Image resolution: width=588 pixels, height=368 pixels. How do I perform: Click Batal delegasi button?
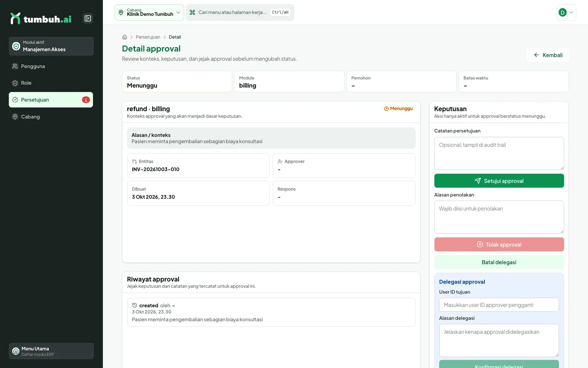[499, 262]
